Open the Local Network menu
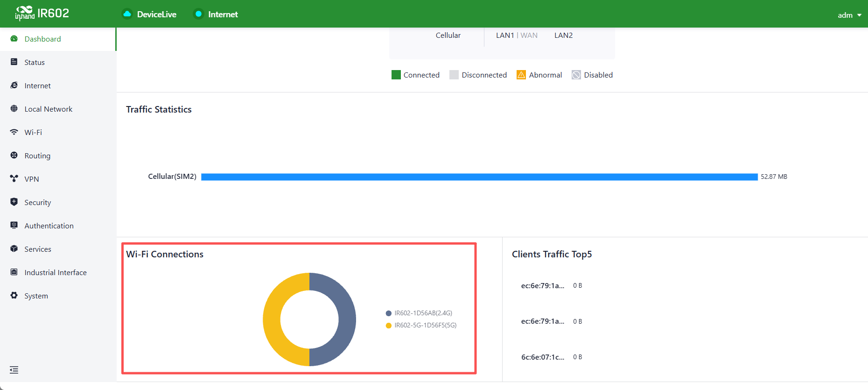This screenshot has width=868, height=390. (x=58, y=109)
